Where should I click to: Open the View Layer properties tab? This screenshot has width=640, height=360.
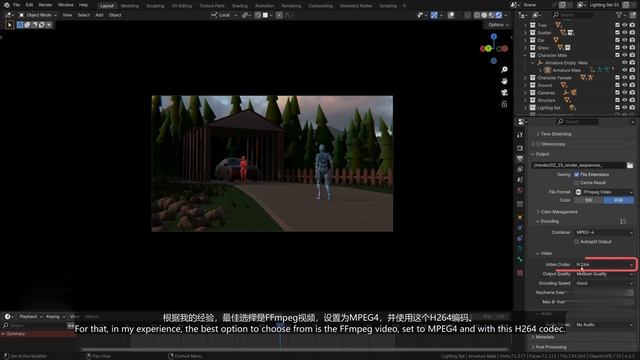[x=520, y=169]
